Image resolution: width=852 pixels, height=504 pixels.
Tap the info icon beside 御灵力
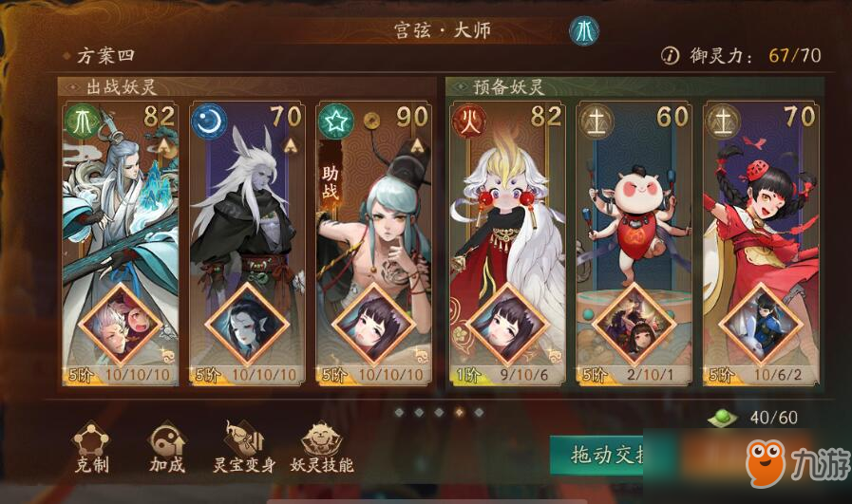(670, 55)
